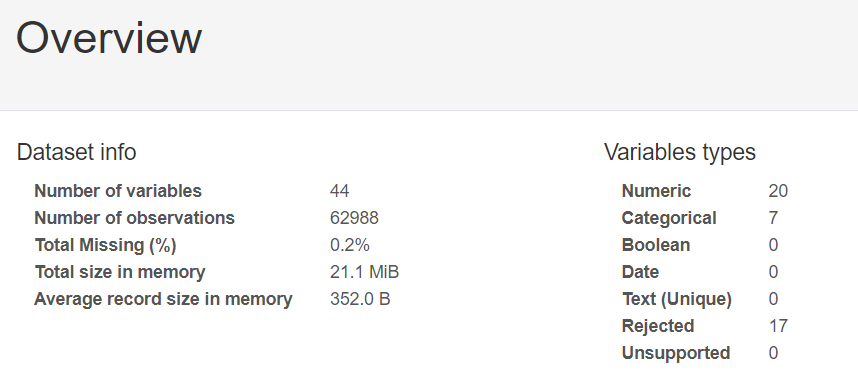This screenshot has width=858, height=377.
Task: Click the Boolean variable type label
Action: pos(656,245)
